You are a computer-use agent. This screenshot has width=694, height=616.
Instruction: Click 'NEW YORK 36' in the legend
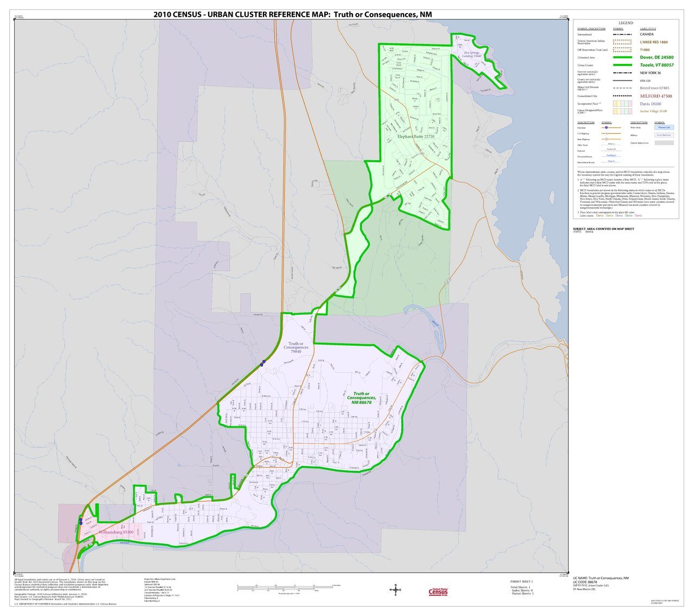(x=651, y=73)
